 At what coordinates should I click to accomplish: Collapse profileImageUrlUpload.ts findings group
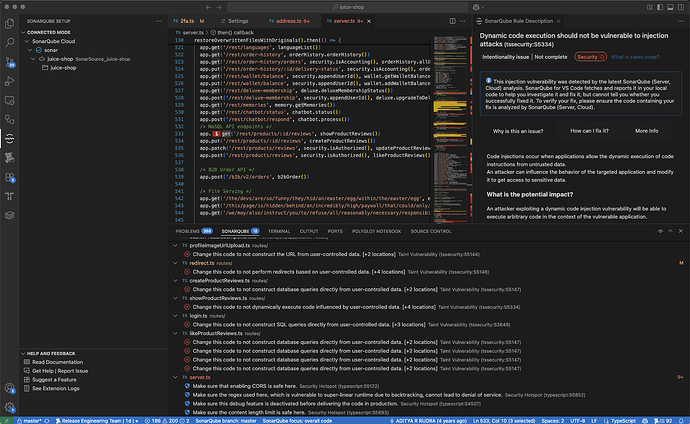(x=175, y=245)
